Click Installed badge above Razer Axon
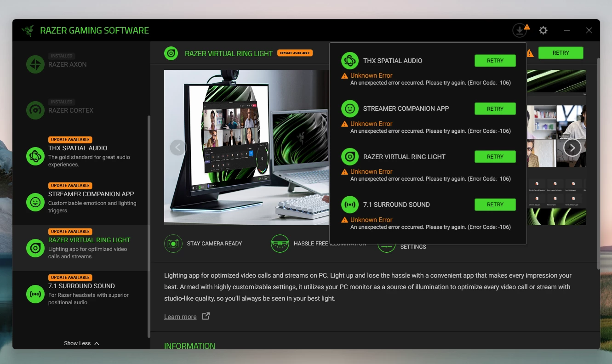This screenshot has height=364, width=612. coord(62,56)
